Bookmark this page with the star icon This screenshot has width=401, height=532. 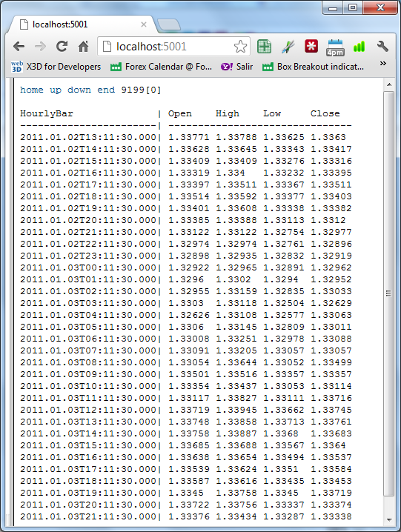point(240,47)
